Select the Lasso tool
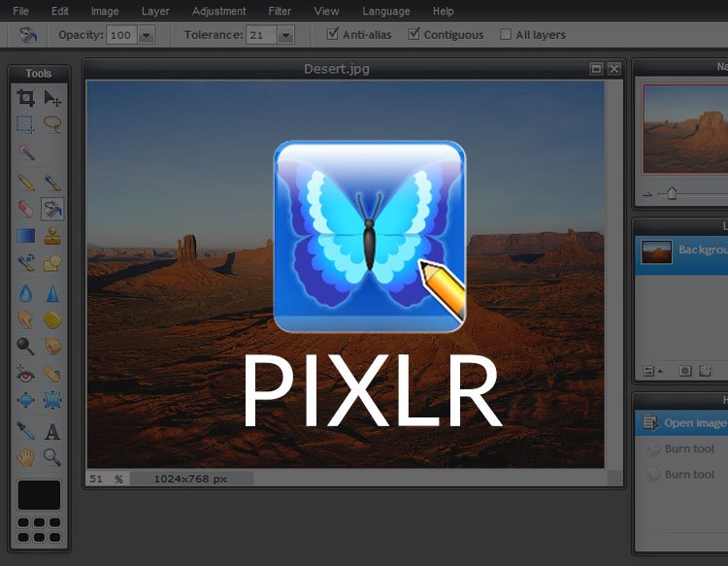The width and height of the screenshot is (728, 566). (x=52, y=124)
